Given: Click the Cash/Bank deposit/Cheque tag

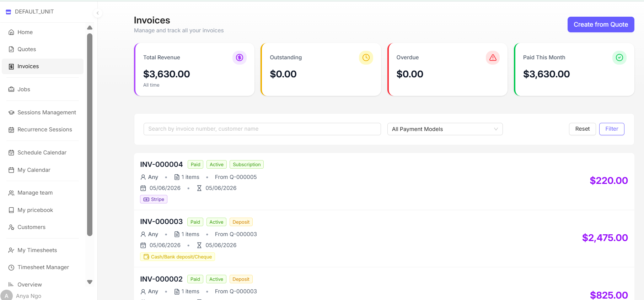Looking at the screenshot, I should tap(177, 257).
